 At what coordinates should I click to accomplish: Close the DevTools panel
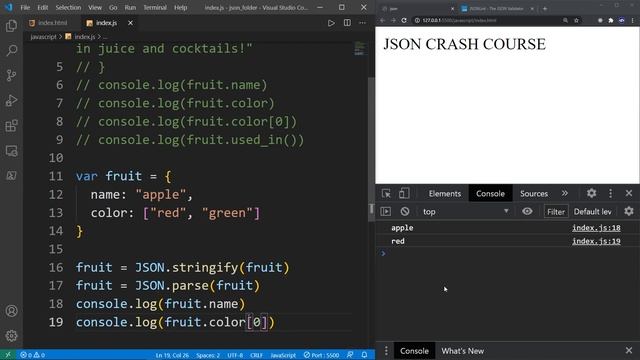click(x=629, y=193)
